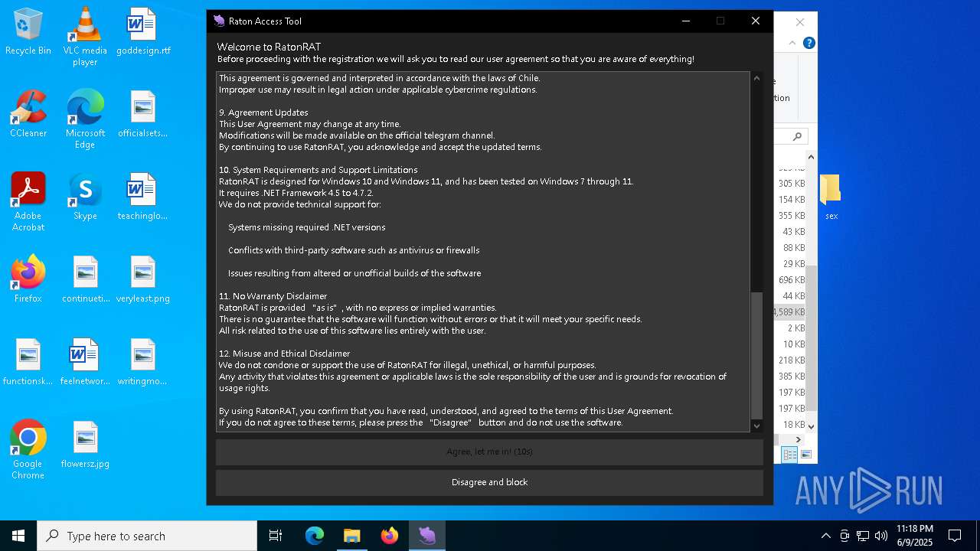The height and width of the screenshot is (551, 980).
Task: Open the volume control tray icon
Action: (x=881, y=536)
